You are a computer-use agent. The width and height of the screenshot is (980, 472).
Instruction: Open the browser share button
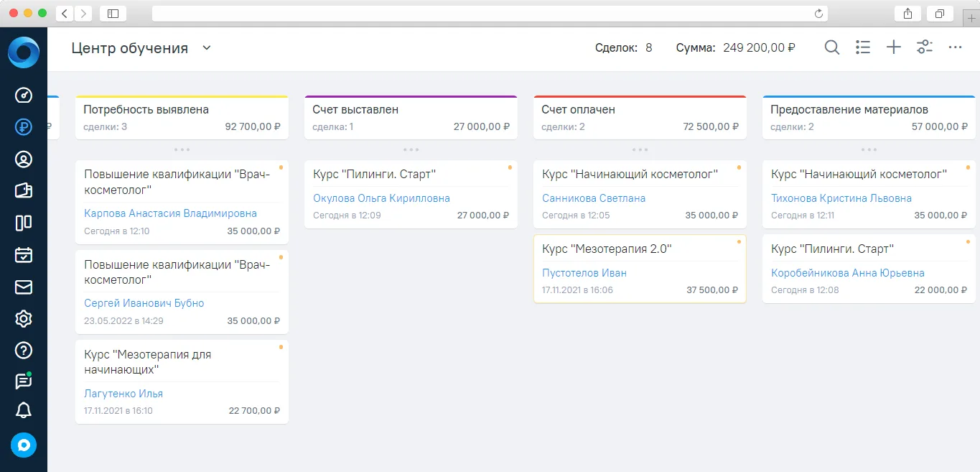coord(907,13)
